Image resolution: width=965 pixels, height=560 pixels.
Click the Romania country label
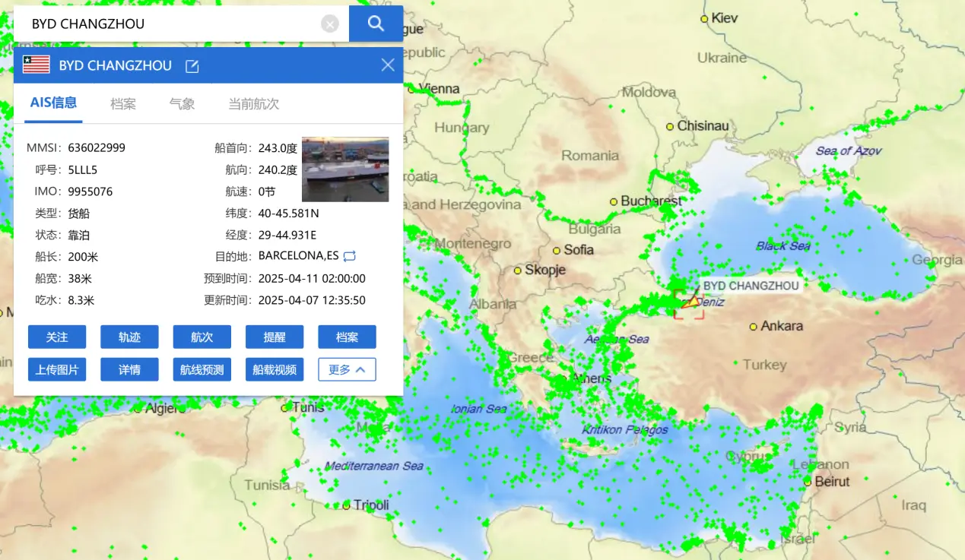click(x=590, y=156)
